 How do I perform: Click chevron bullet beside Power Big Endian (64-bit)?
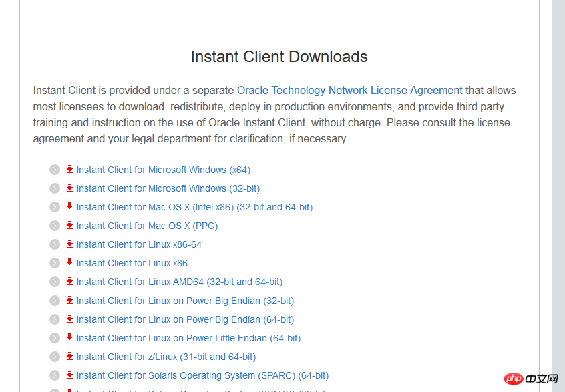tap(55, 320)
